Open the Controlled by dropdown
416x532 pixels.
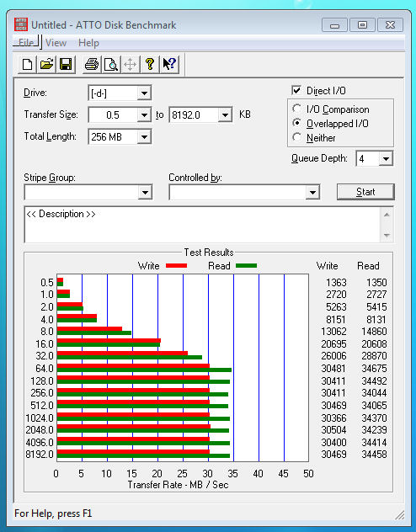[312, 193]
